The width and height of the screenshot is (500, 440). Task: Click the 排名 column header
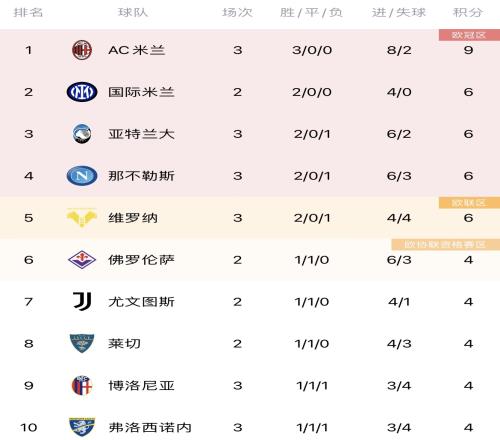coord(28,13)
